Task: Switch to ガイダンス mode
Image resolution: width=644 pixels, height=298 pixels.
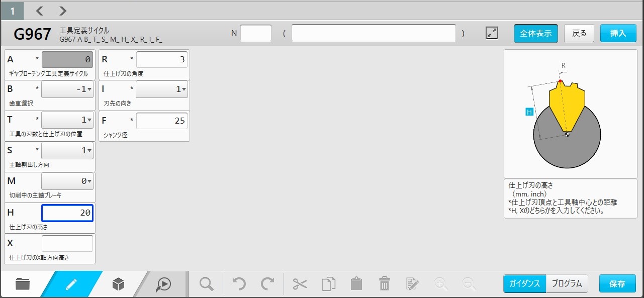Action: pyautogui.click(x=524, y=284)
